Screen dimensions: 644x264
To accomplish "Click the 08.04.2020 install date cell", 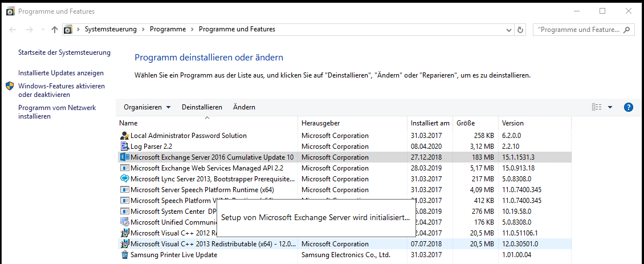I will [426, 147].
